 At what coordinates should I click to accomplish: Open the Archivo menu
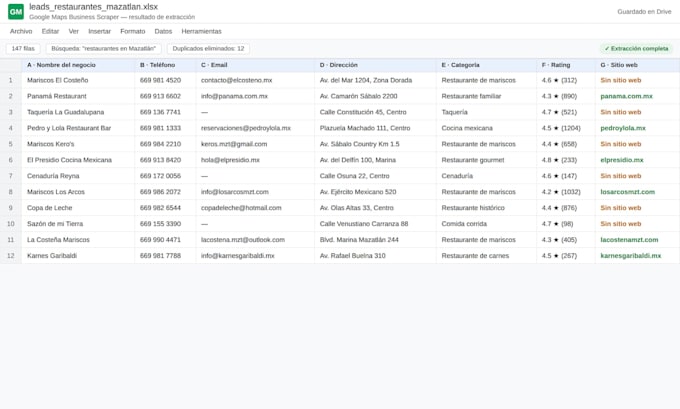[21, 31]
